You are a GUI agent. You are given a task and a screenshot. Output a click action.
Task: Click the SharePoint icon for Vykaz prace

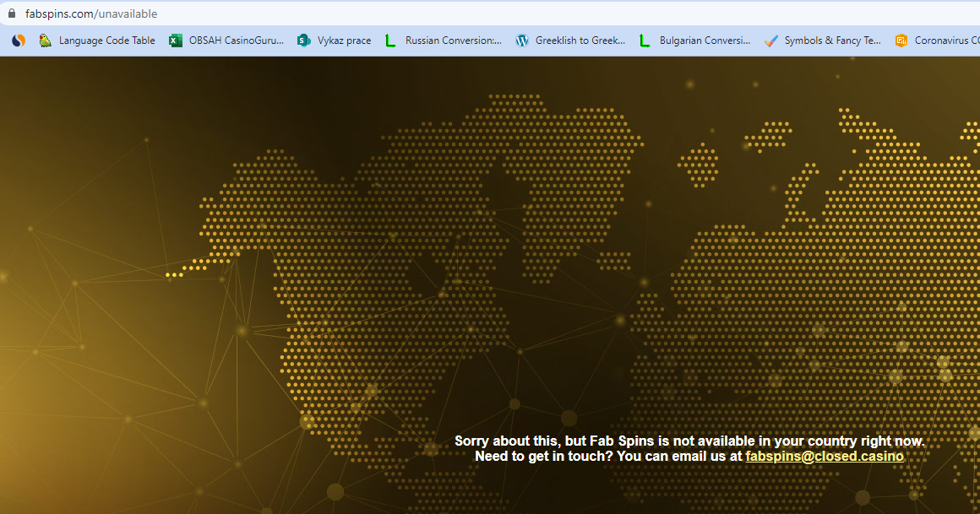[304, 41]
